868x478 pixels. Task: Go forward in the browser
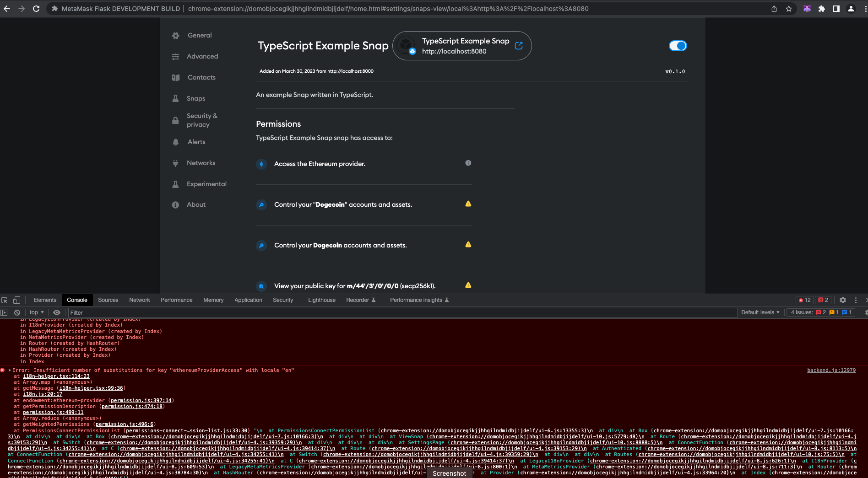coord(22,9)
